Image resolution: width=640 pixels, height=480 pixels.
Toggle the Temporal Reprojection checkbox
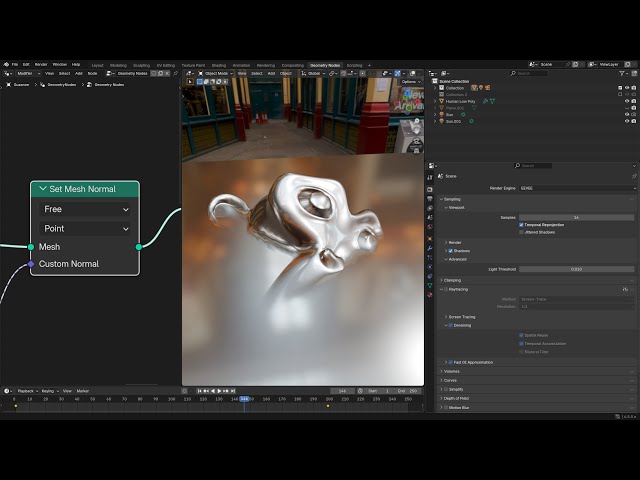coord(521,225)
